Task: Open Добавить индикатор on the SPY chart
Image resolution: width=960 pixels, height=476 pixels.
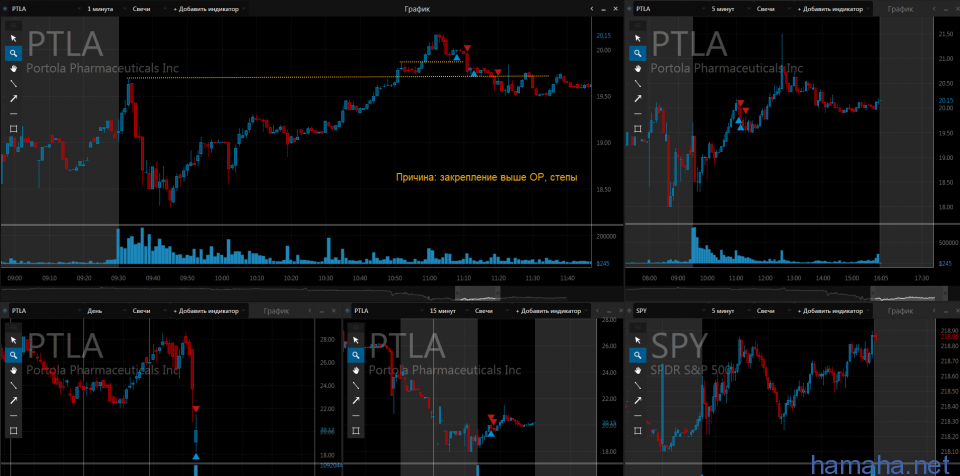Action: [831, 311]
